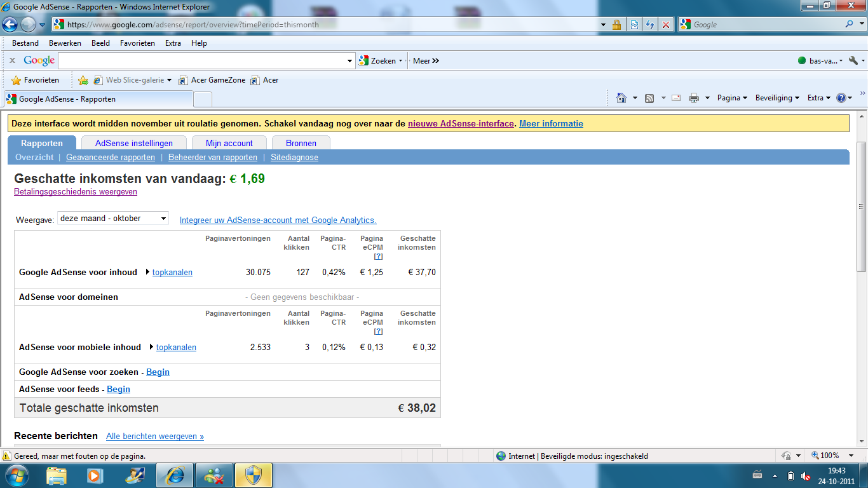Open Geavanceerde rapporten sub-navigation link
This screenshot has height=488, width=868.
coord(111,158)
